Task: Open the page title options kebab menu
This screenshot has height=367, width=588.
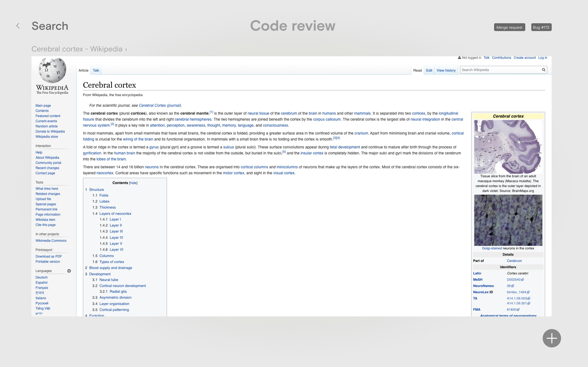Action: [126, 49]
